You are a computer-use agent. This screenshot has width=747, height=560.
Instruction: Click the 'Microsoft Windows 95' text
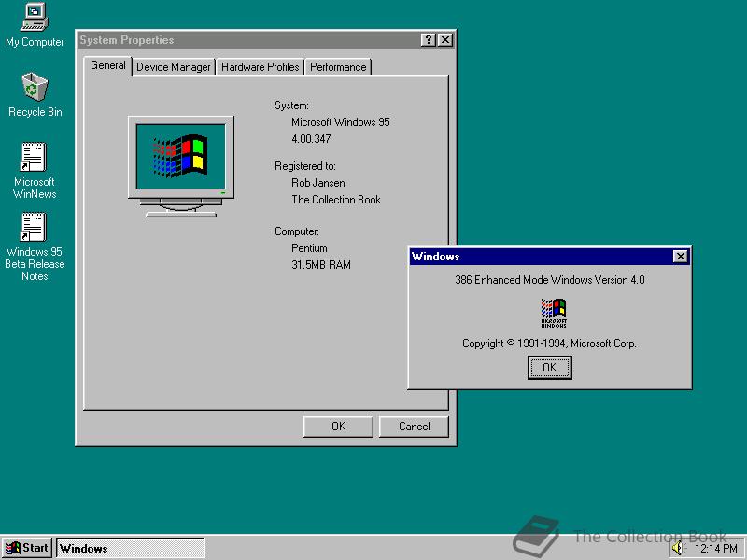tap(341, 122)
